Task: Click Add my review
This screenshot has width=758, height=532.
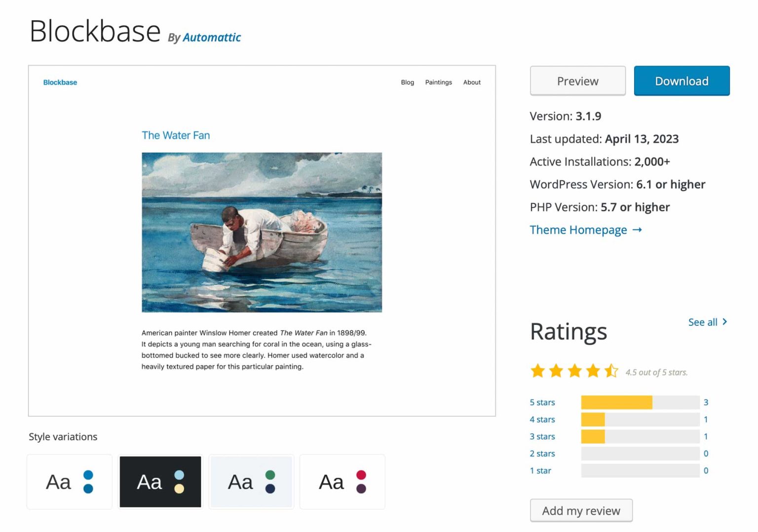Action: pyautogui.click(x=581, y=511)
